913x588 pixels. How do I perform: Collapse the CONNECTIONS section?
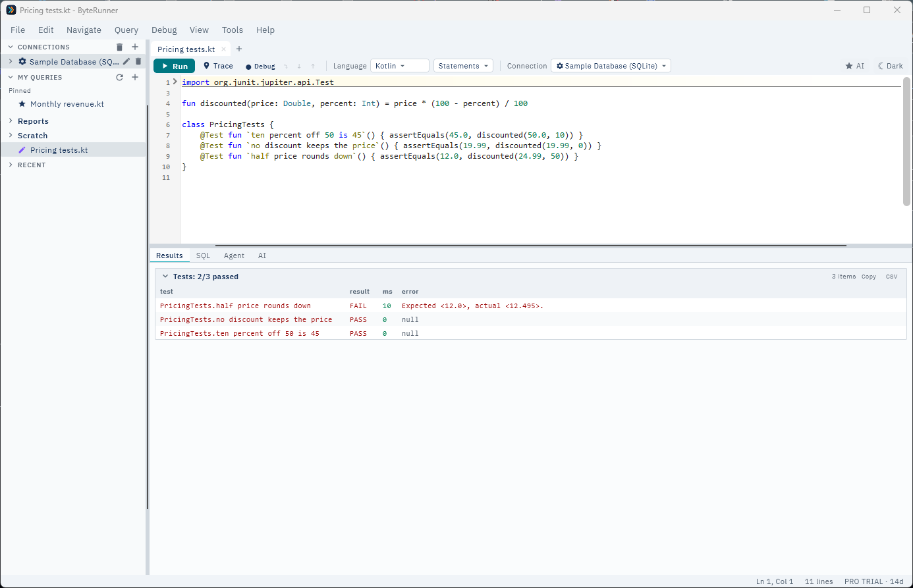[11, 47]
